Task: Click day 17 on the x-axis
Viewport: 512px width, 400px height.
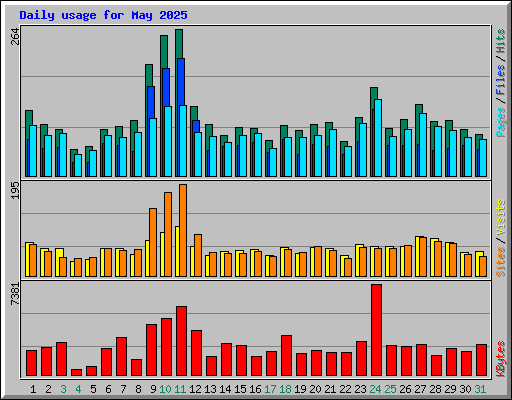Action: coord(270,389)
